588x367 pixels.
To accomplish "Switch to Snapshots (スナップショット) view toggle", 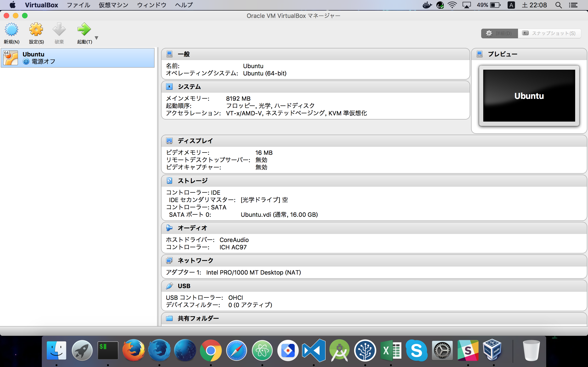I will (549, 33).
